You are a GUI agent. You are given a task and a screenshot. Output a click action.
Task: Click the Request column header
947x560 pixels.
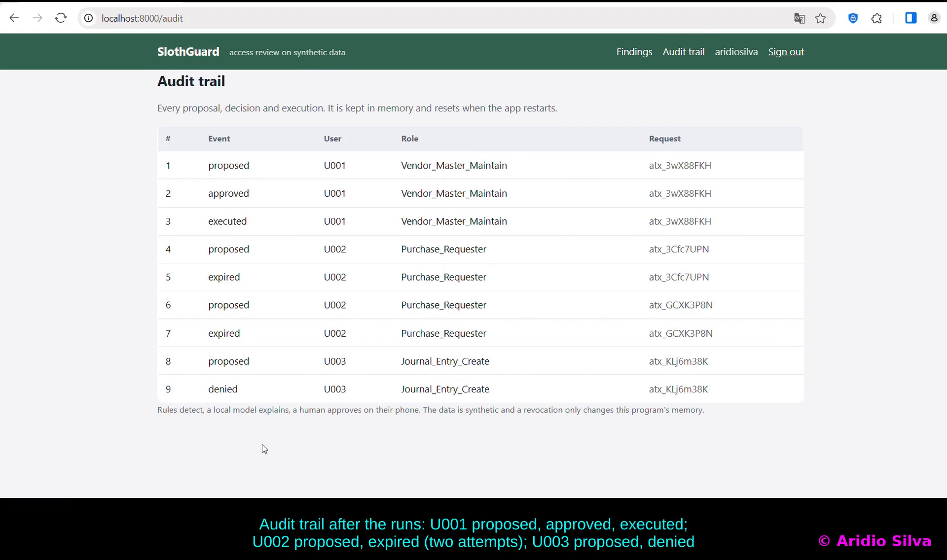(664, 139)
